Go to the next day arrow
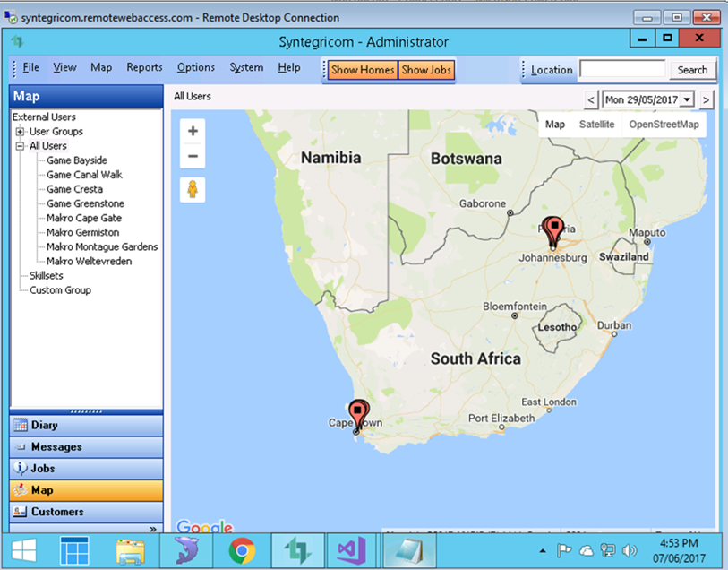The image size is (728, 570). point(707,99)
